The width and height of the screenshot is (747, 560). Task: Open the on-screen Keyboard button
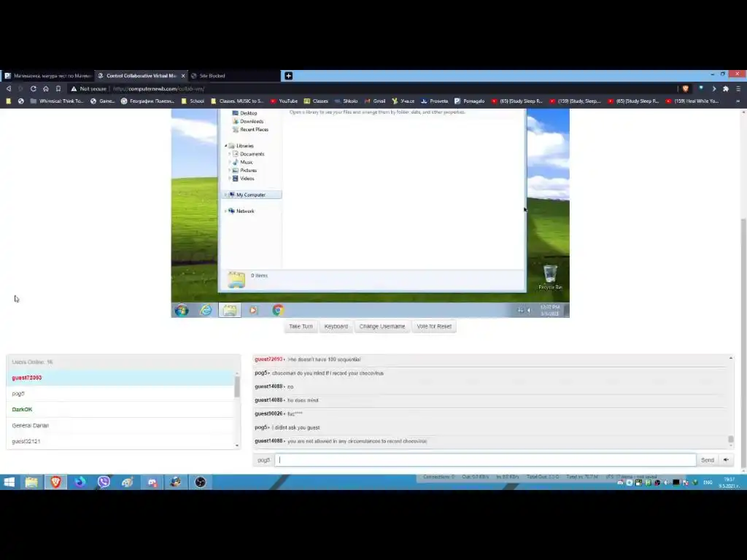(336, 326)
